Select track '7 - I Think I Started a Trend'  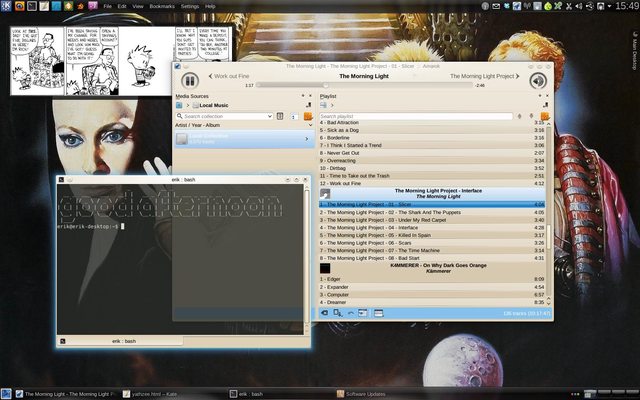pyautogui.click(x=432, y=145)
